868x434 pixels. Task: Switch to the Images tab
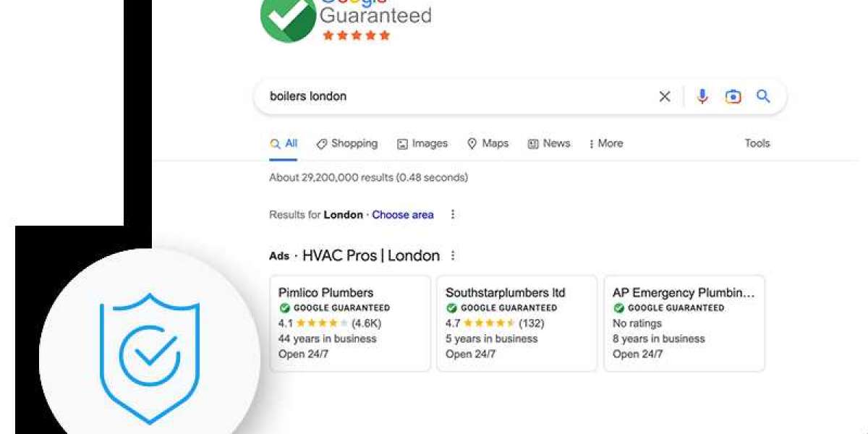pos(422,143)
